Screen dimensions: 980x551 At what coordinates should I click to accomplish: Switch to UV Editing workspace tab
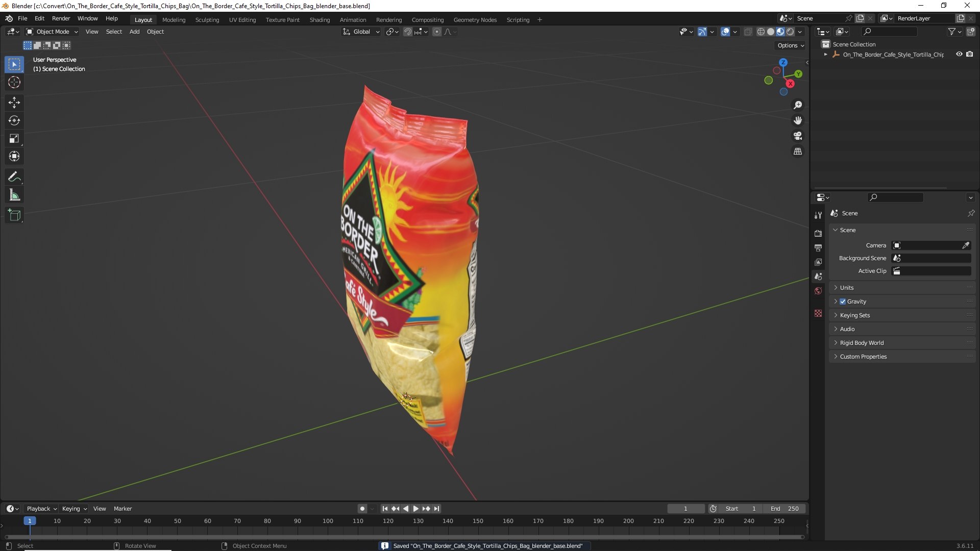242,20
